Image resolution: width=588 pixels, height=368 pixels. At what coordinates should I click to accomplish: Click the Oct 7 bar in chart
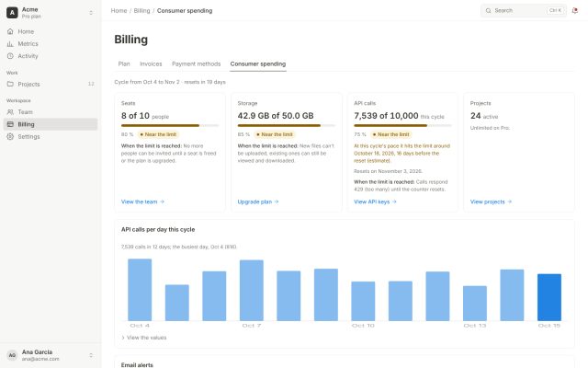click(251, 291)
